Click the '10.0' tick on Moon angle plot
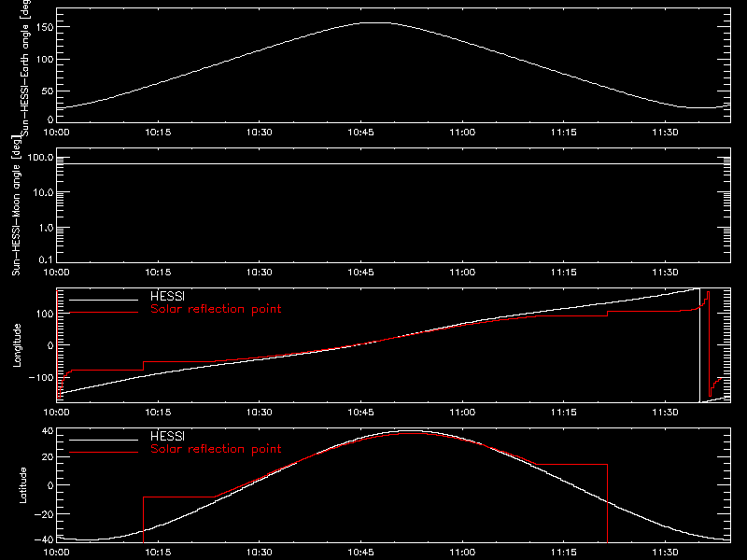The height and width of the screenshot is (560, 747). coord(43,193)
